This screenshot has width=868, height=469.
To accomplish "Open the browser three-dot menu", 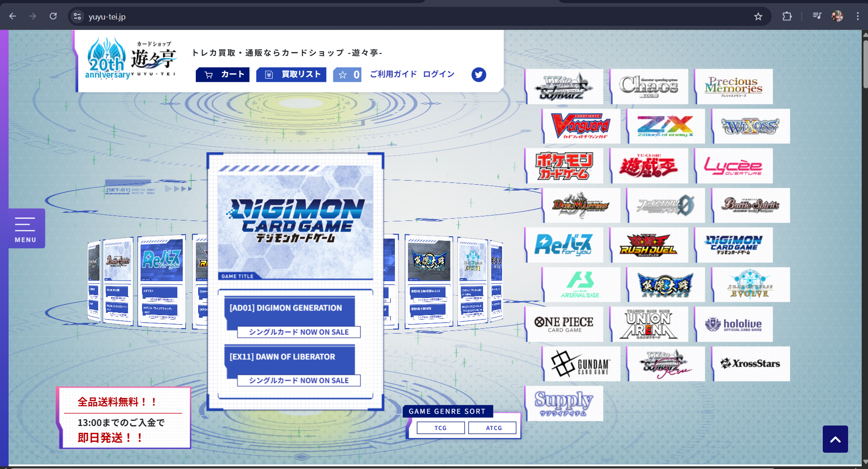I will pyautogui.click(x=858, y=16).
